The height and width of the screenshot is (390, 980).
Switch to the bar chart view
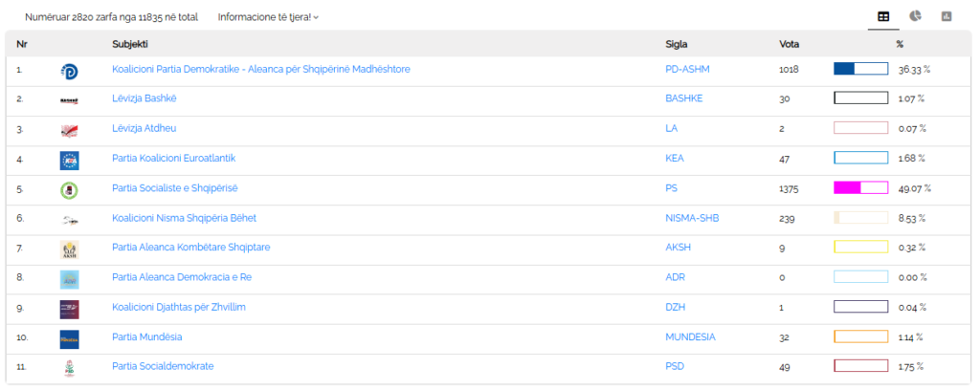click(x=947, y=16)
